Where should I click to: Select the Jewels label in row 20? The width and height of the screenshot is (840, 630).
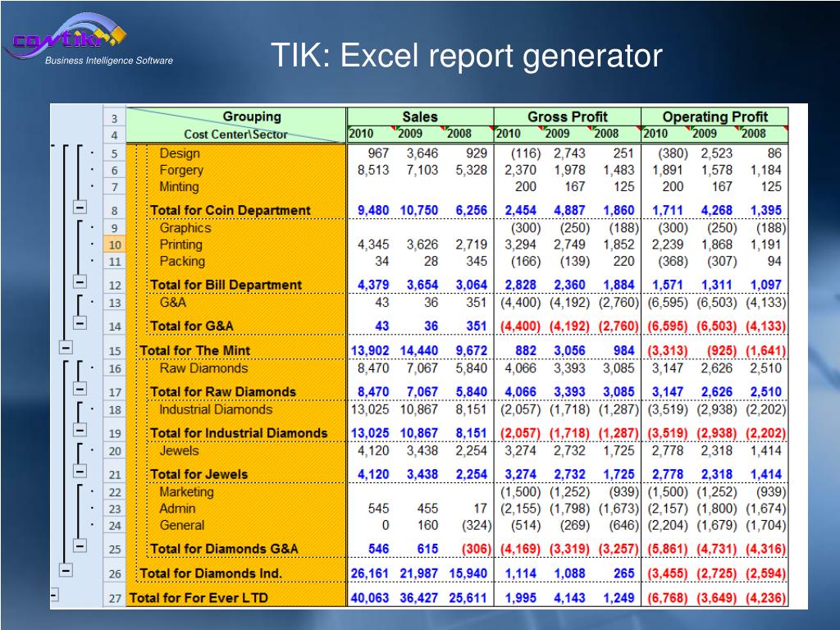pos(179,450)
